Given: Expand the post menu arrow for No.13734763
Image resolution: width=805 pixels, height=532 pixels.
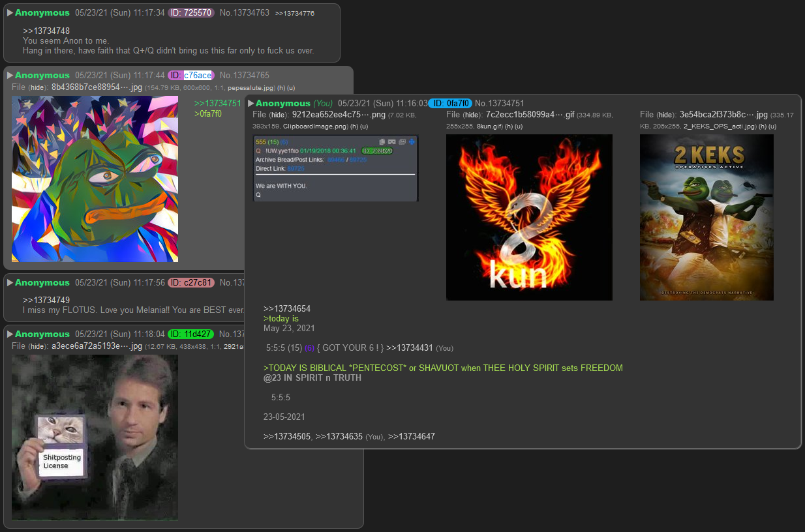Looking at the screenshot, I should (10, 13).
